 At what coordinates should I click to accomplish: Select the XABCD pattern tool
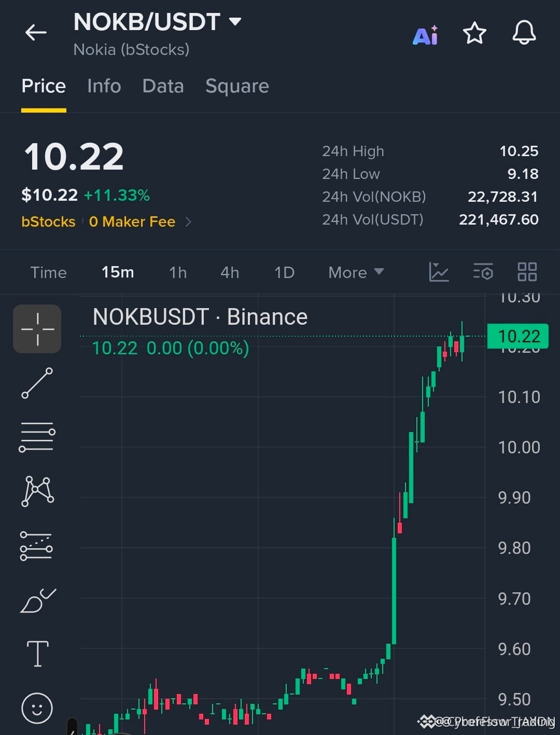coord(37,491)
